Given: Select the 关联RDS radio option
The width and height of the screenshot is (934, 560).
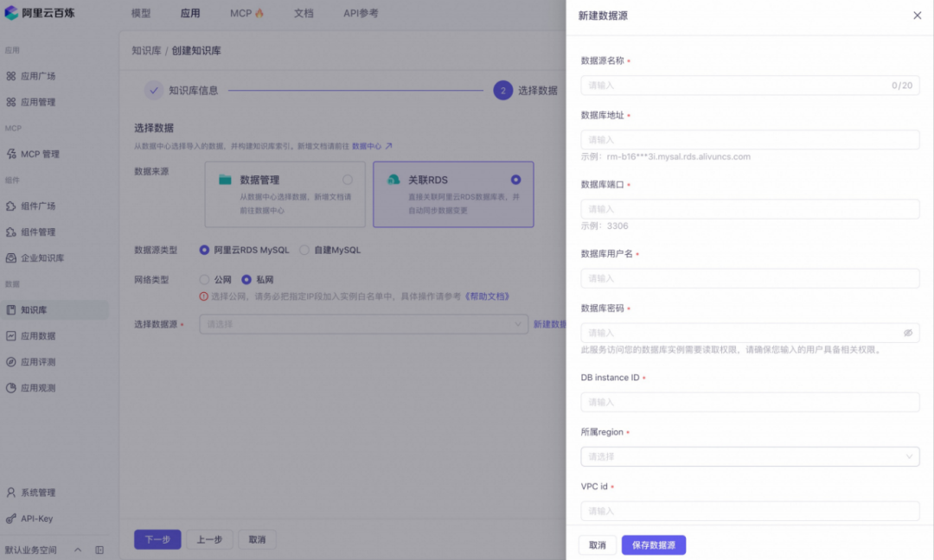Looking at the screenshot, I should 515,180.
